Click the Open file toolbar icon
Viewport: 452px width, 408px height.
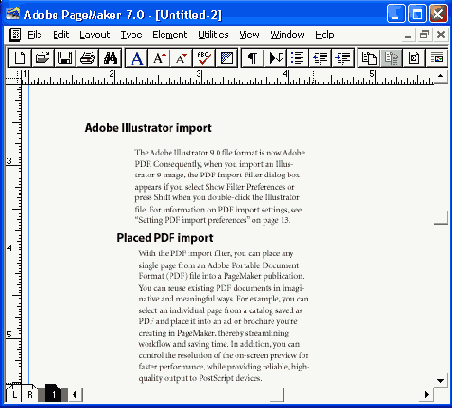pos(42,58)
